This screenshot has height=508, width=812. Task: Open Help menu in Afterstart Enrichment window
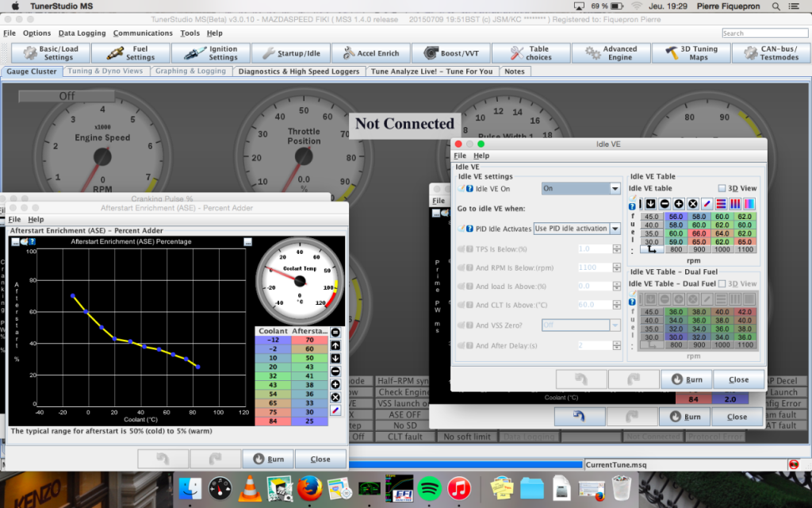click(x=36, y=219)
